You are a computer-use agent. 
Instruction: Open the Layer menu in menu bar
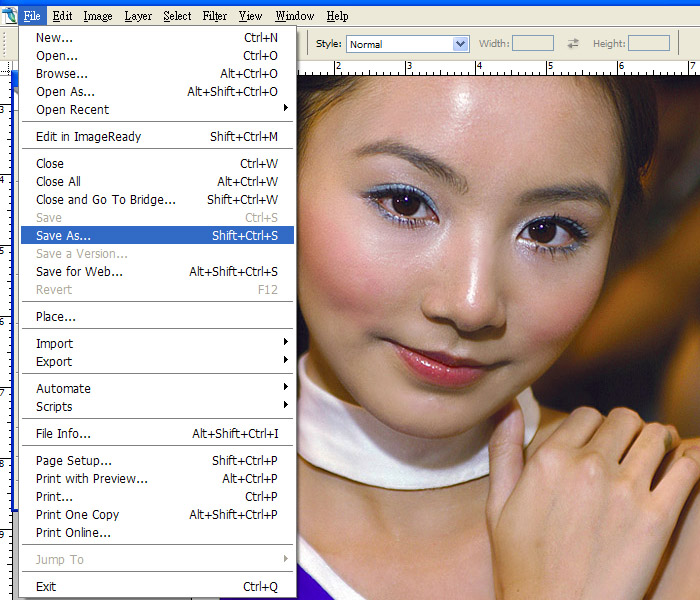pyautogui.click(x=138, y=16)
